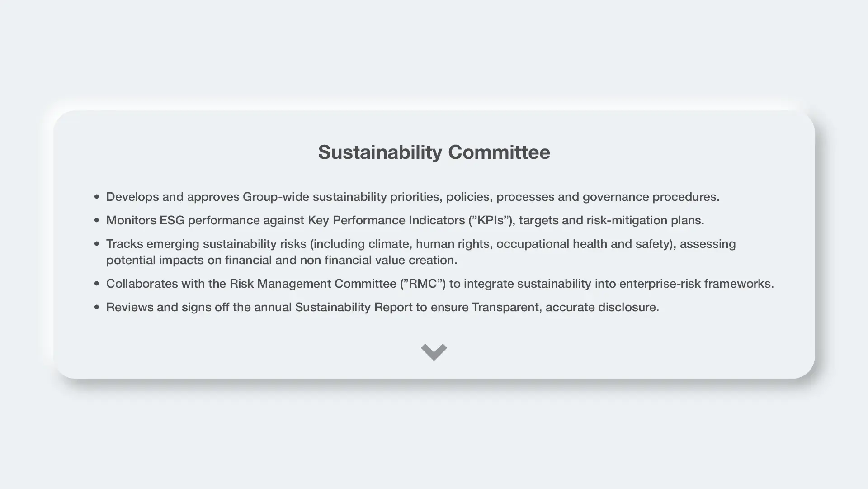Click the "Tracks emerging sustainability risks" line
Viewport: 868px width, 489px height.
(420, 244)
